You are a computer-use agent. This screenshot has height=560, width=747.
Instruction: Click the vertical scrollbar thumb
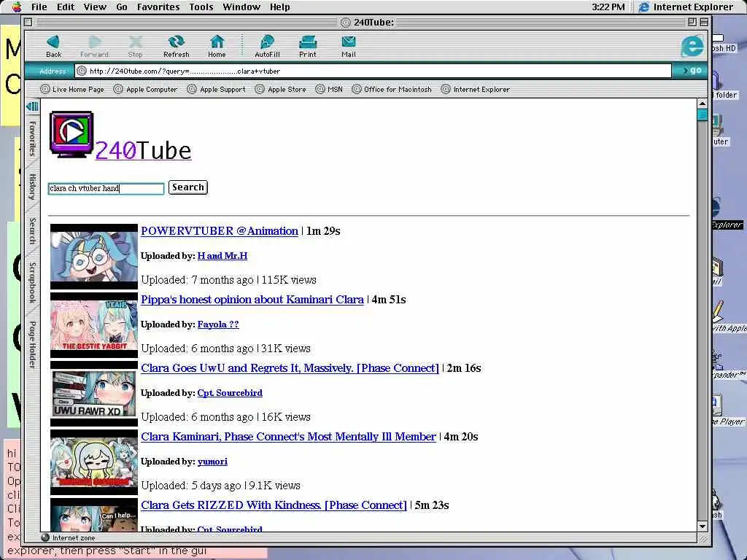(x=703, y=114)
